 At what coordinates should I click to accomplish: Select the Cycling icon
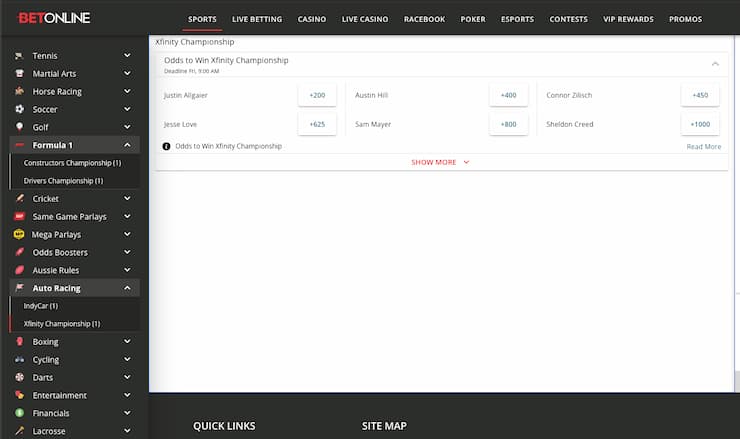point(19,359)
